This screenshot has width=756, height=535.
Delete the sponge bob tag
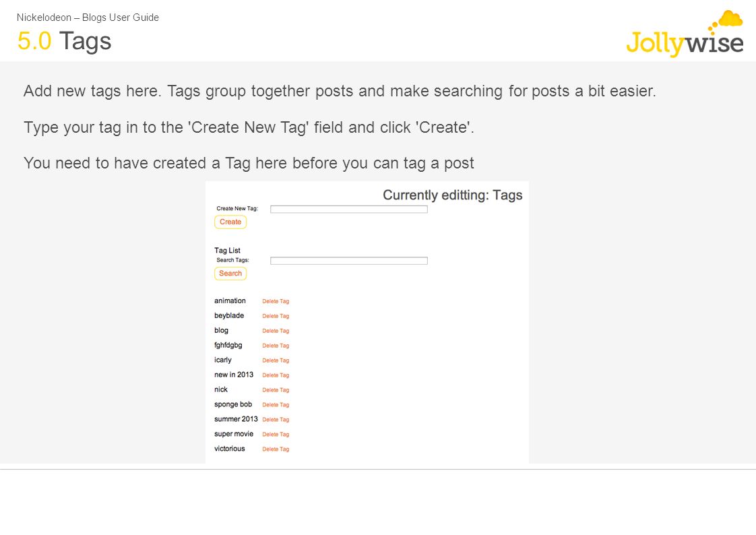[276, 405]
